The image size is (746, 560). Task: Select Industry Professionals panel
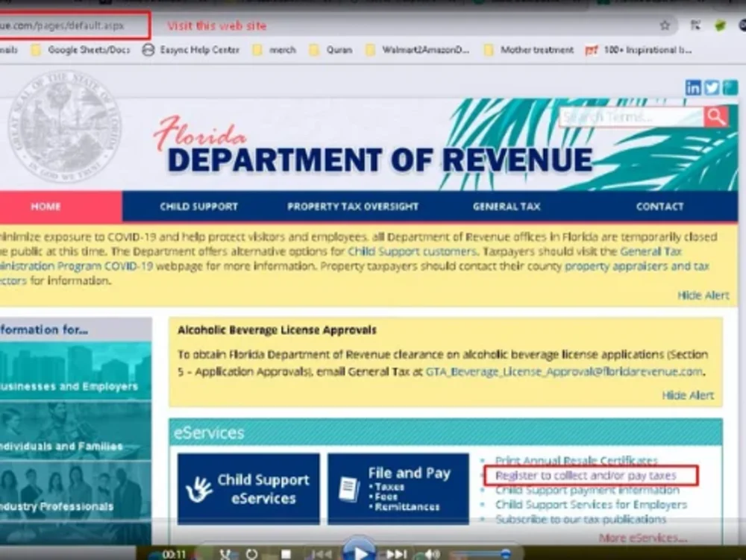pos(75,492)
